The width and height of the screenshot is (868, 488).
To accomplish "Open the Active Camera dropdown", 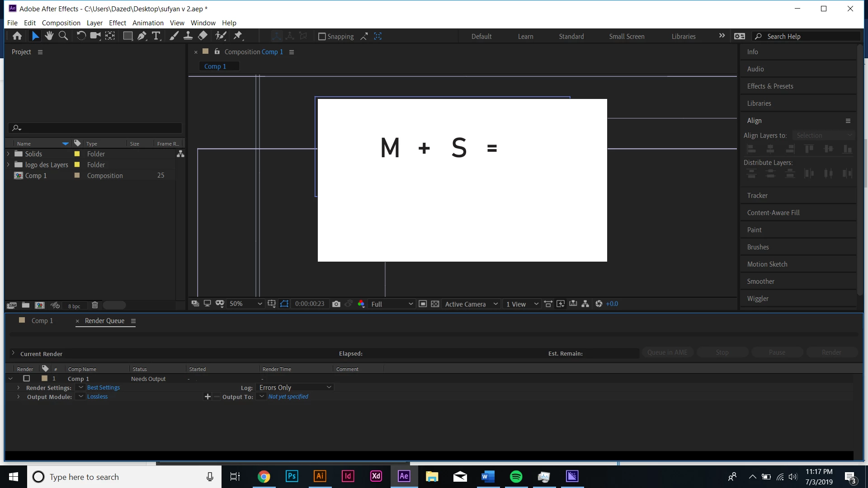I will click(471, 304).
